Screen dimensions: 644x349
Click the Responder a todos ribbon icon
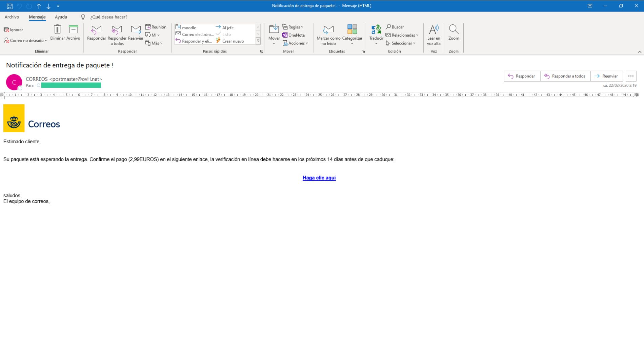coord(117,30)
